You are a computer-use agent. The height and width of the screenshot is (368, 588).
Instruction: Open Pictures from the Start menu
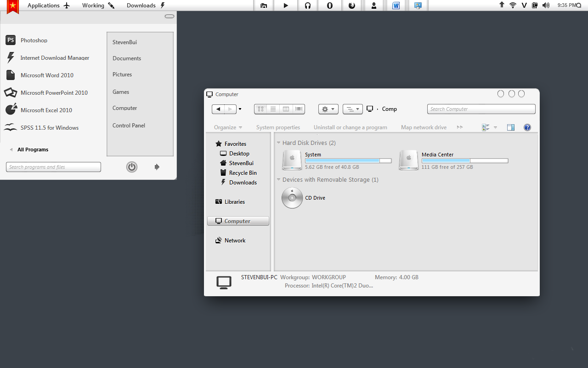[x=122, y=75]
